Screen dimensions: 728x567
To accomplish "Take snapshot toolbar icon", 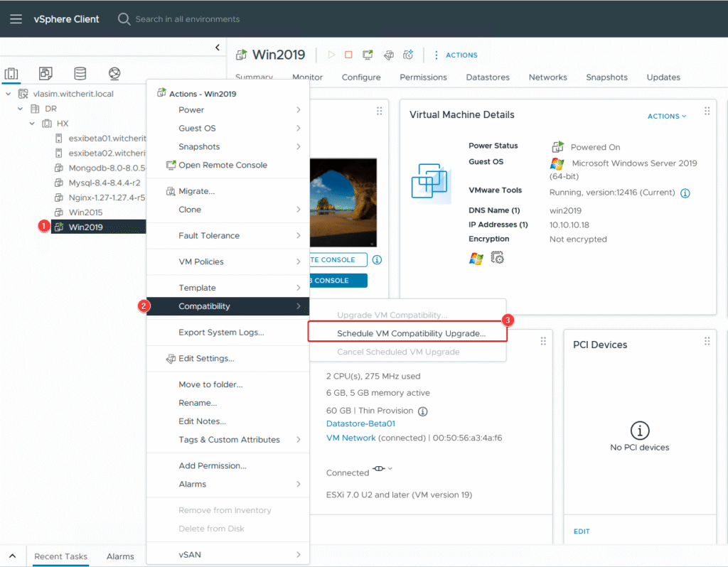I will click(408, 55).
